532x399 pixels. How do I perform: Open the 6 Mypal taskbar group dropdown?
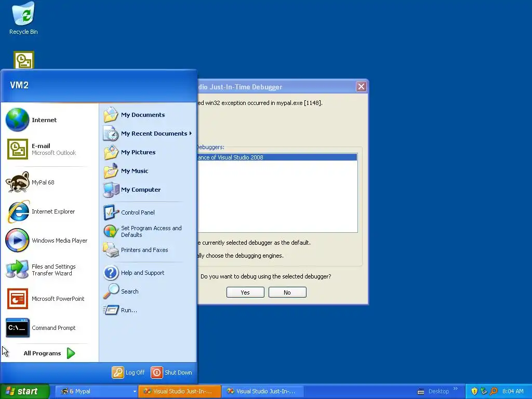point(135,392)
